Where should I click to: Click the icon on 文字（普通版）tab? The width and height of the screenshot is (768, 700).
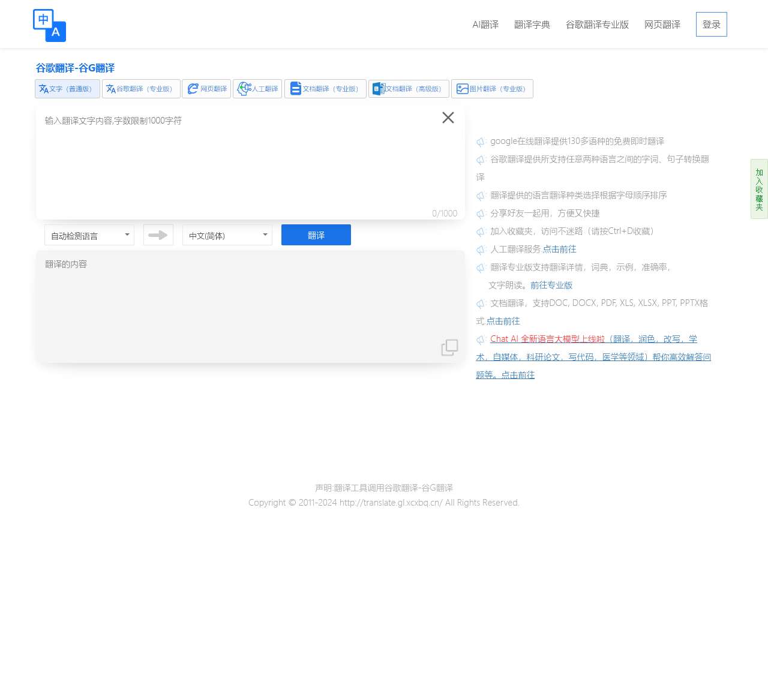[44, 89]
